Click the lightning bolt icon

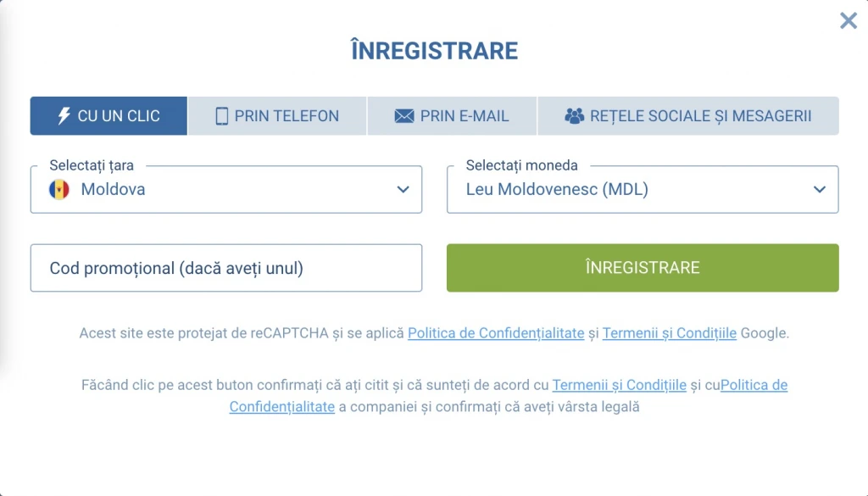coord(64,116)
